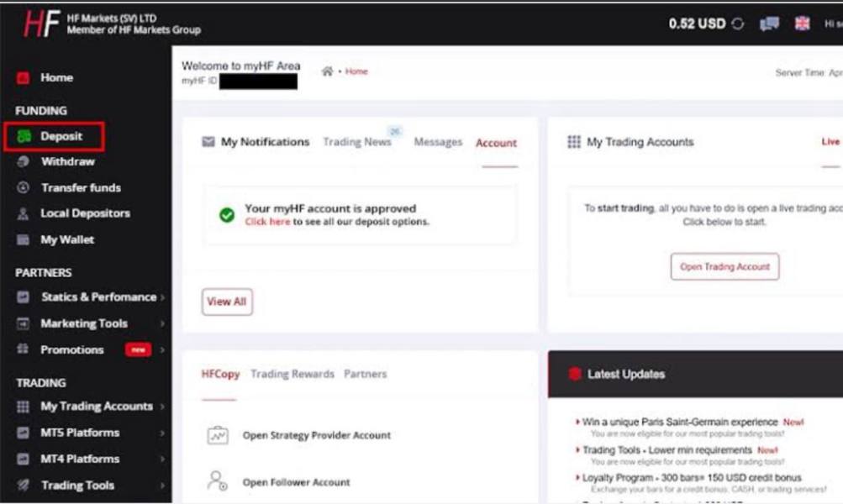Open the chat messages icon in header
The image size is (843, 504).
[769, 24]
